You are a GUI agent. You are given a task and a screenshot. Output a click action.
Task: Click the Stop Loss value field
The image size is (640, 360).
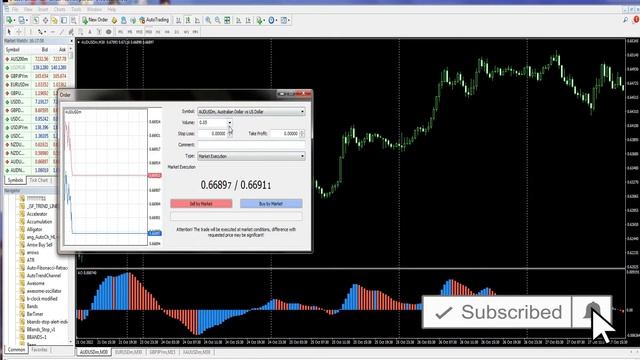212,133
